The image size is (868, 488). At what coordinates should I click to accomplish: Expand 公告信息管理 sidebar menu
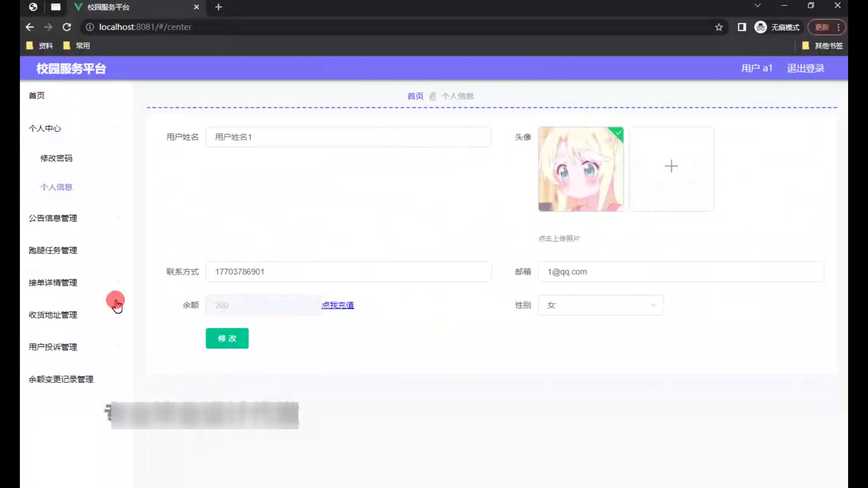[53, 218]
